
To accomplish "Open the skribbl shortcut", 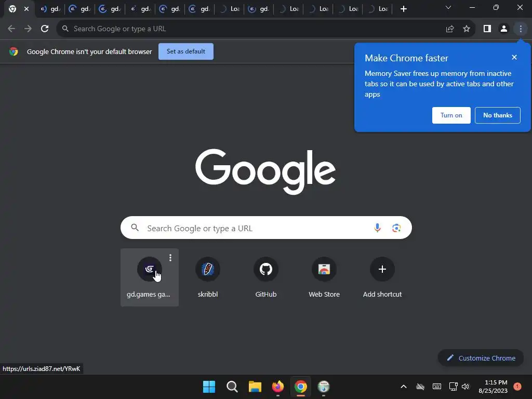I will tap(208, 277).
